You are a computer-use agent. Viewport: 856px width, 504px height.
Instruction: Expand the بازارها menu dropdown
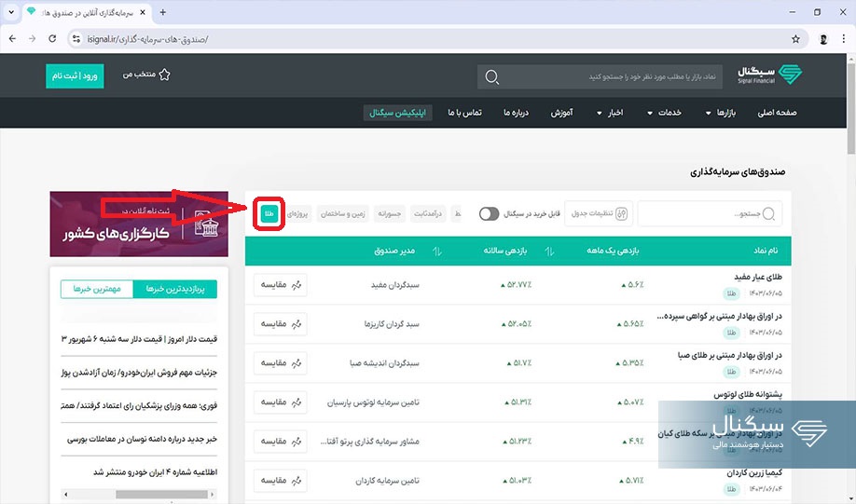(708, 113)
